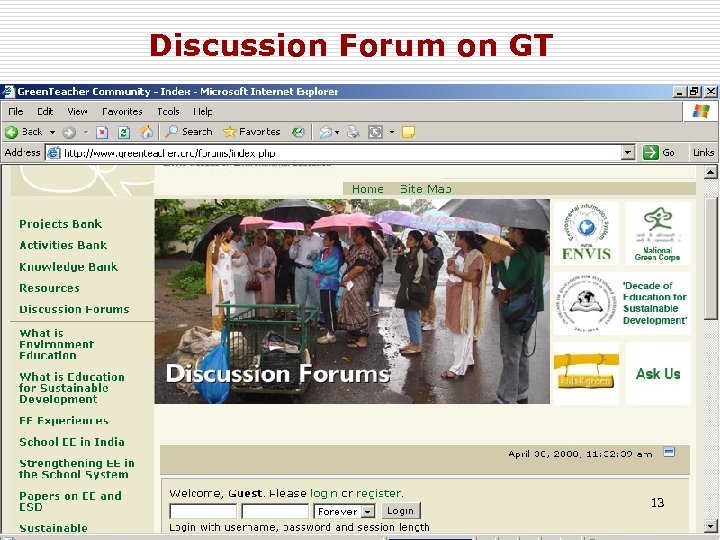The image size is (720, 540).
Task: Open the View menu
Action: tap(77, 112)
